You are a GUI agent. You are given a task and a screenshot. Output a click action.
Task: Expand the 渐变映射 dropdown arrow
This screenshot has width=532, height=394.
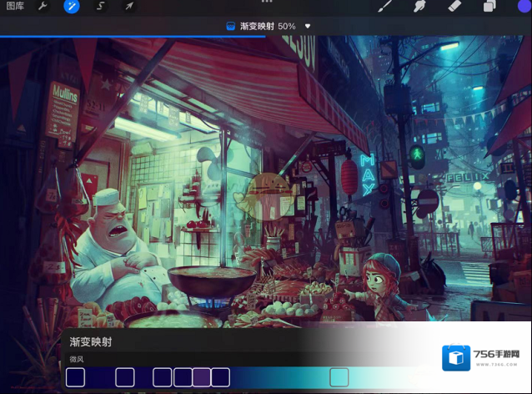coord(308,26)
